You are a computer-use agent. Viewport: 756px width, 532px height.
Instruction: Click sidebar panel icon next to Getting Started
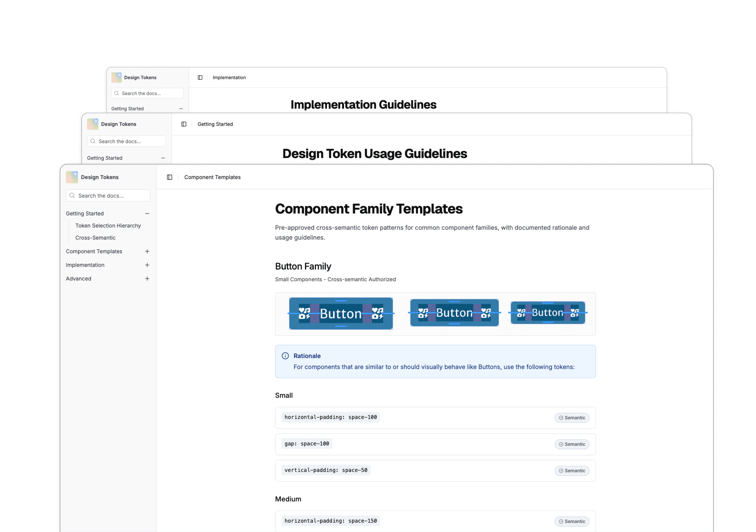coord(184,124)
